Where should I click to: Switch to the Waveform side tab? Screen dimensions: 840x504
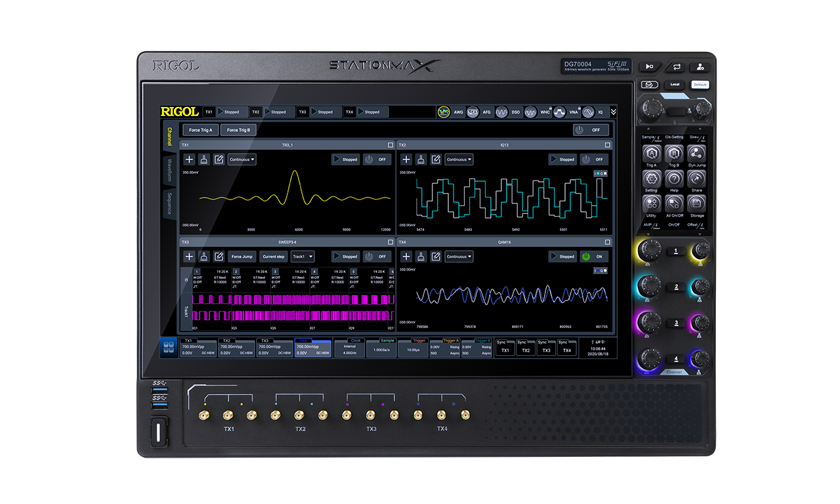click(169, 170)
